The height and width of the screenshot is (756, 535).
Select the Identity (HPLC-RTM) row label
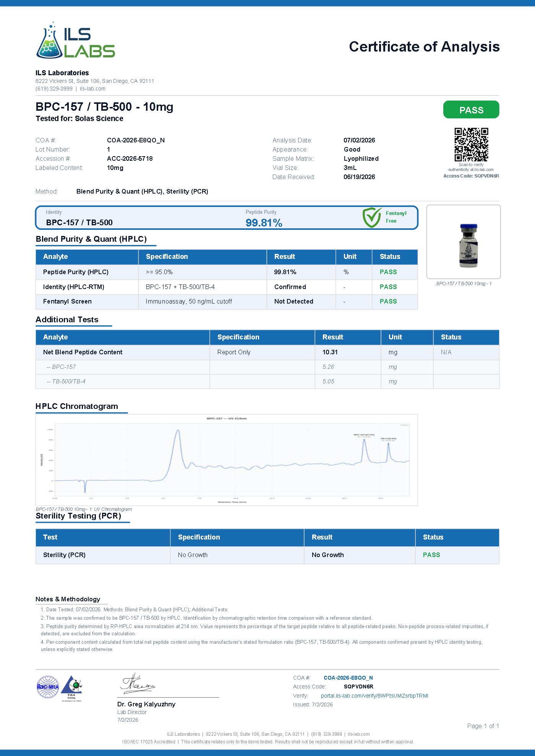(74, 287)
